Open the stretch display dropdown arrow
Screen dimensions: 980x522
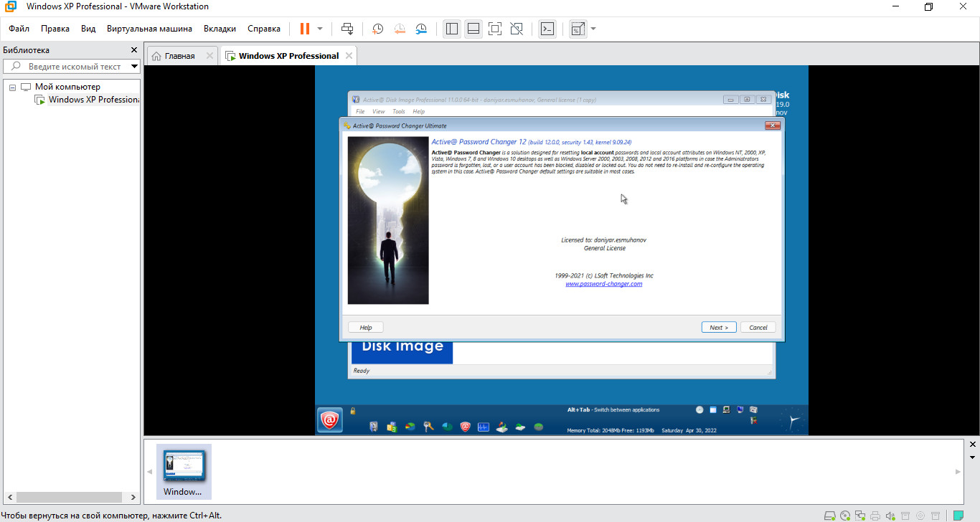point(593,29)
